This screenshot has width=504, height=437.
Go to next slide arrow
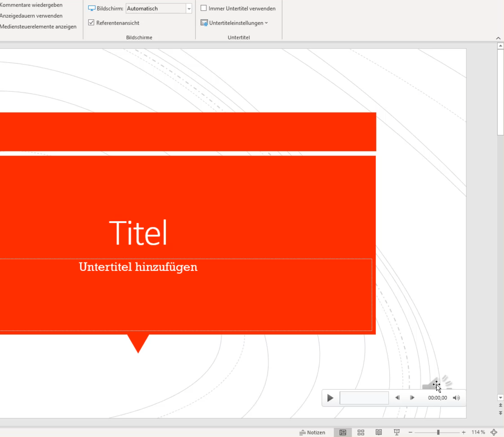click(x=500, y=413)
